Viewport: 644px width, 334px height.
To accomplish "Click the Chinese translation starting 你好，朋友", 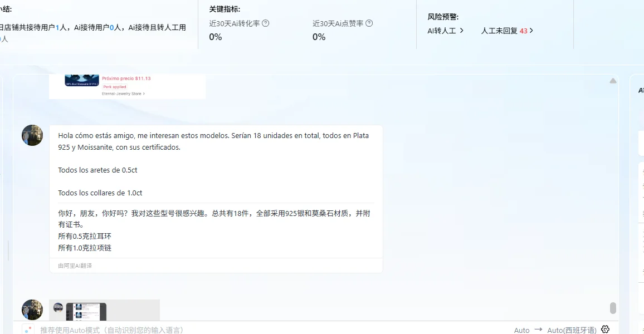I will click(214, 219).
